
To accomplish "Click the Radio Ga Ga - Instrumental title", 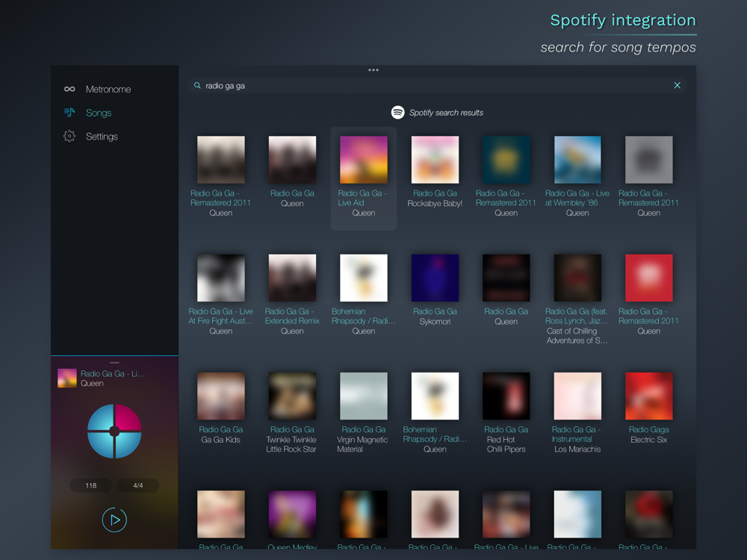I will (x=576, y=435).
